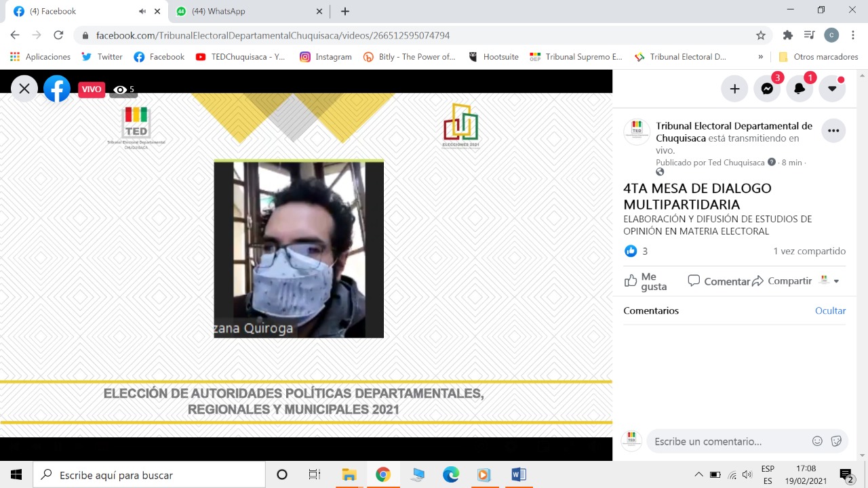
Task: Open the Hootsuite bookmark
Action: (x=494, y=57)
